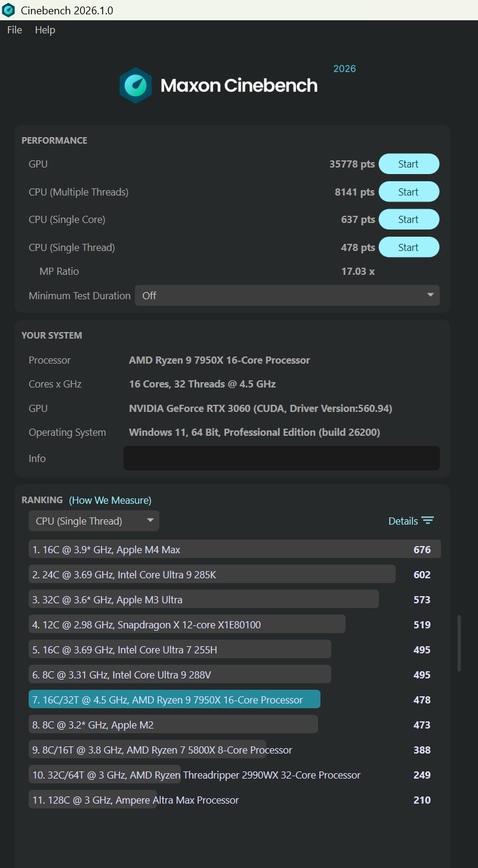
Task: Open the File menu
Action: (14, 30)
